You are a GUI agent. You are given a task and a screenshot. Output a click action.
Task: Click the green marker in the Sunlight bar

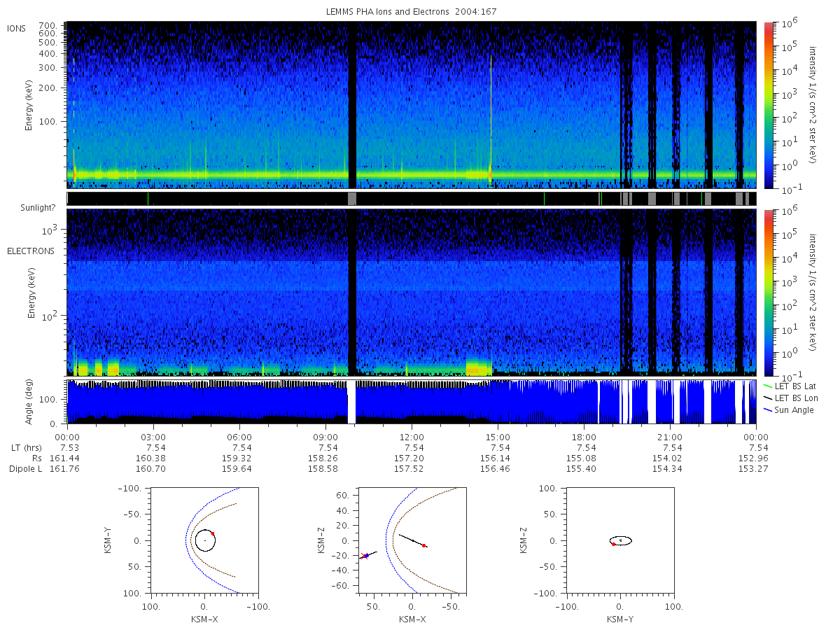pyautogui.click(x=701, y=199)
